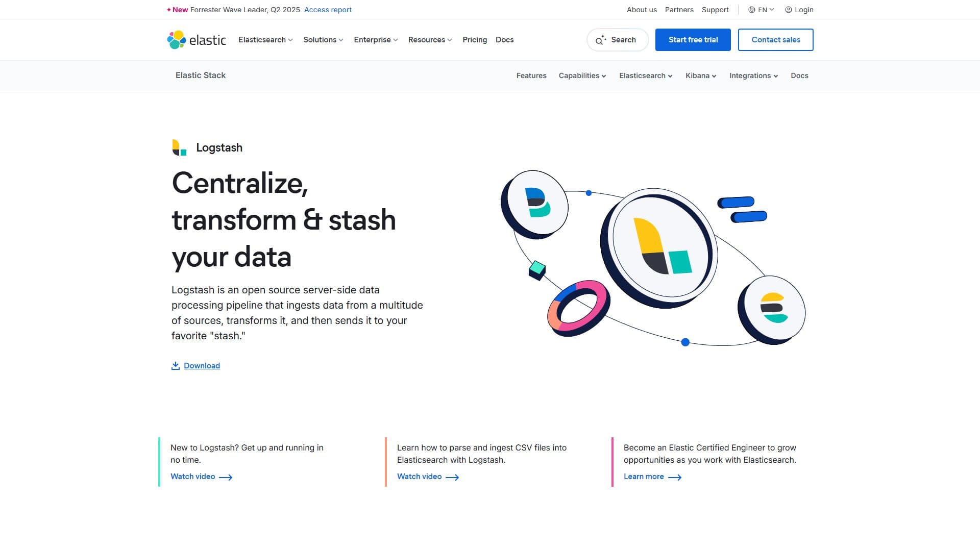The height and width of the screenshot is (551, 980).
Task: Open Docs in the Elastic Stack subnav
Action: [799, 76]
